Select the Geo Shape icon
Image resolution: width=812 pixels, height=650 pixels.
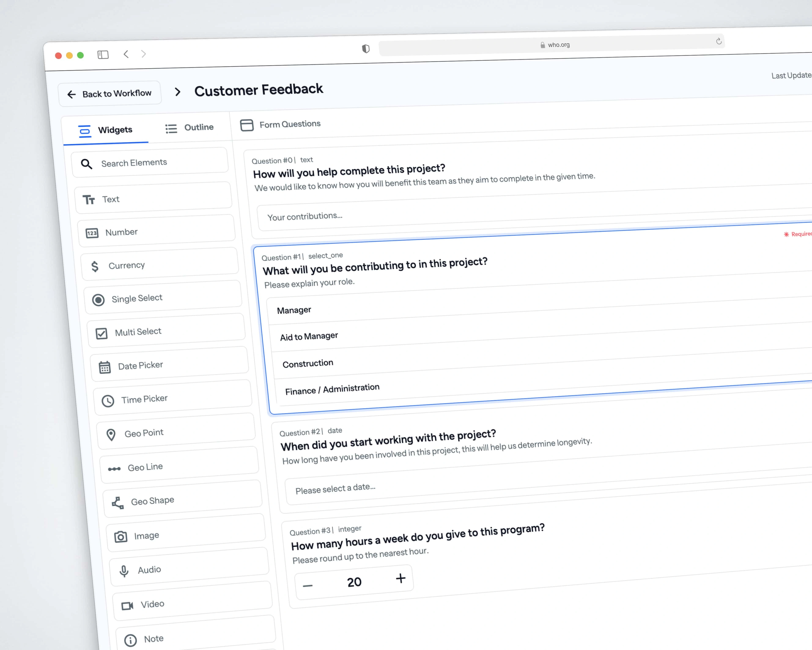118,503
